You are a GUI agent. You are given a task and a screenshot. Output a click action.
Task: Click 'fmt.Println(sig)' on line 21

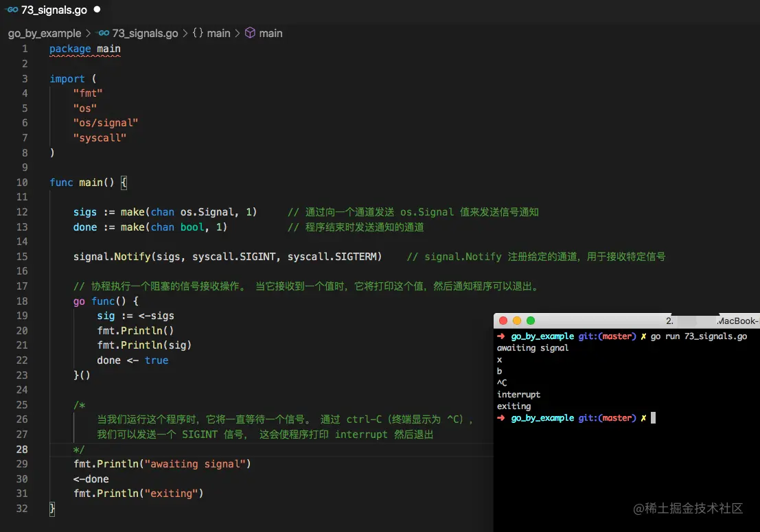tap(144, 345)
